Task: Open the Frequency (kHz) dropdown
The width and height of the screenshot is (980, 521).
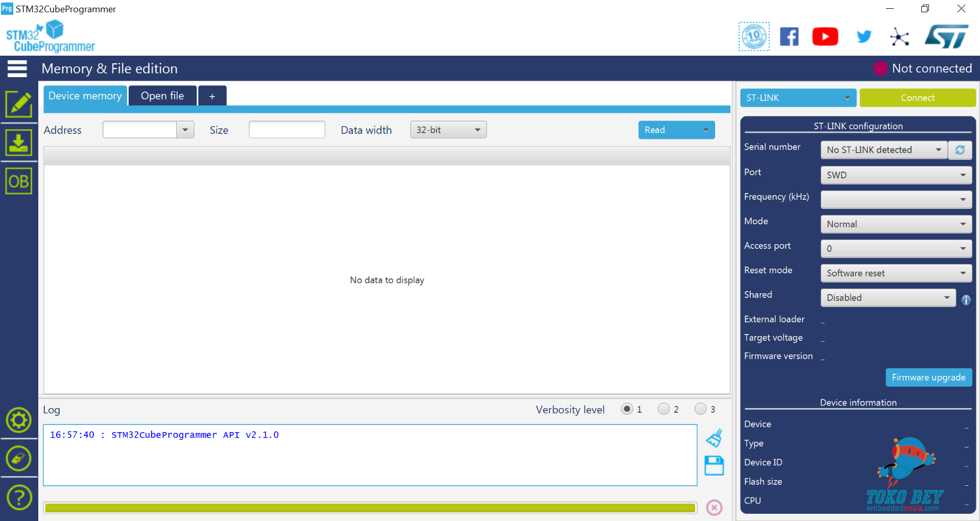Action: click(896, 199)
